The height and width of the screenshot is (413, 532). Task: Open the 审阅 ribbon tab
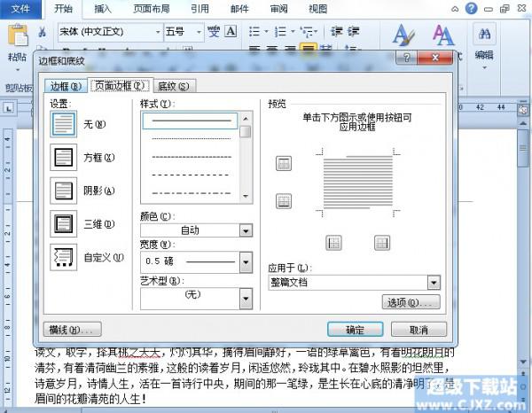[279, 9]
